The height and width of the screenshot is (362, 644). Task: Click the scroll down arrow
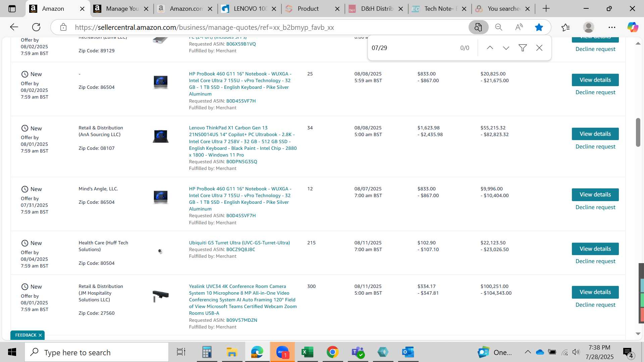coord(638,334)
